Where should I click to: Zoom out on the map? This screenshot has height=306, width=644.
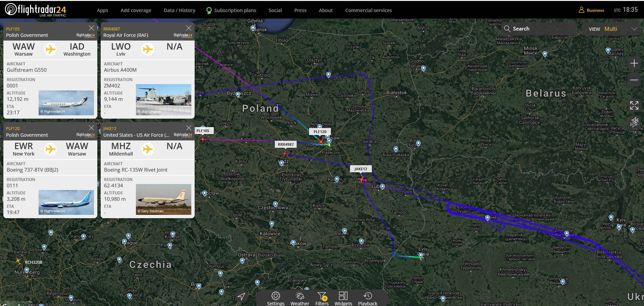click(x=634, y=80)
